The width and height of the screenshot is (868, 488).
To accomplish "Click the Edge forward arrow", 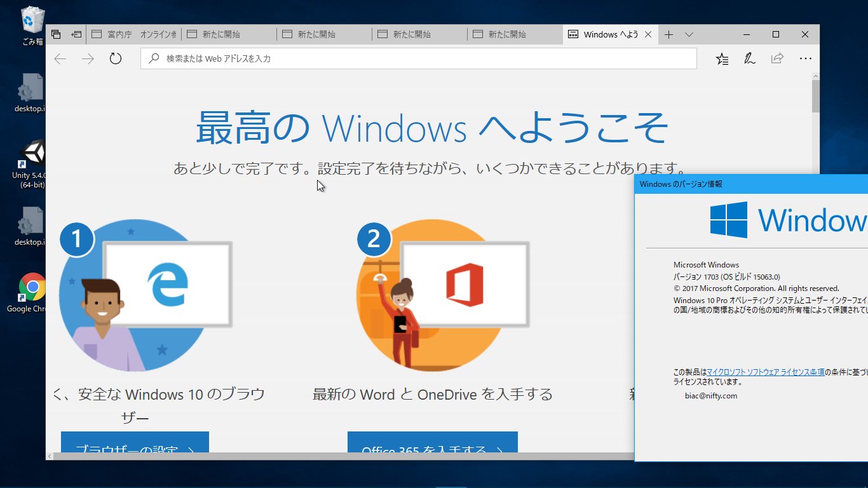I will point(88,59).
